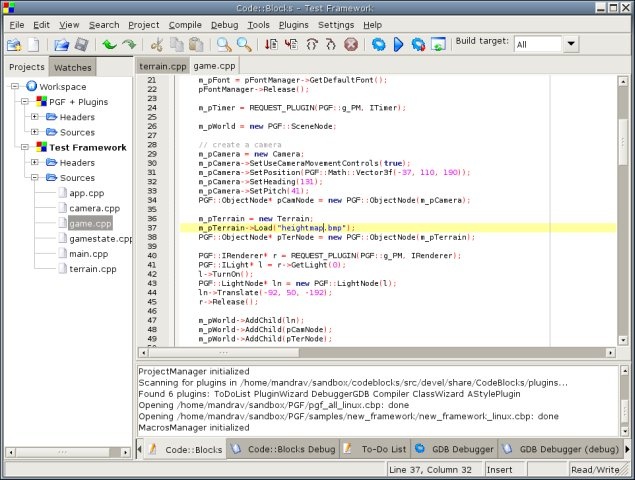Select the To-Do List log tab

[x=384, y=450]
